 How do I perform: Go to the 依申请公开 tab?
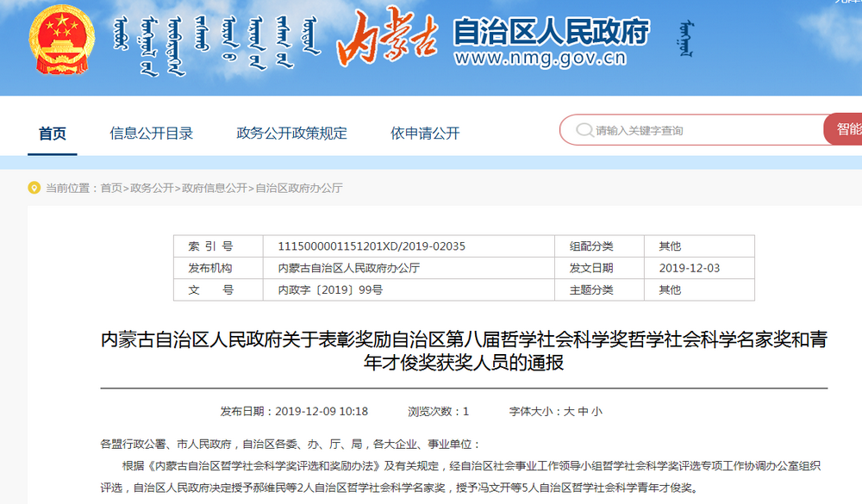425,133
